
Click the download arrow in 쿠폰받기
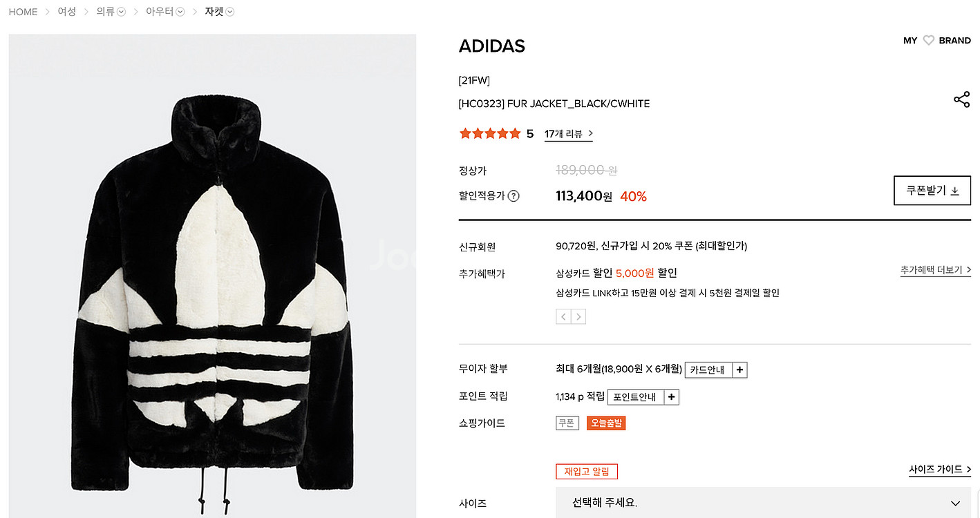pyautogui.click(x=954, y=191)
